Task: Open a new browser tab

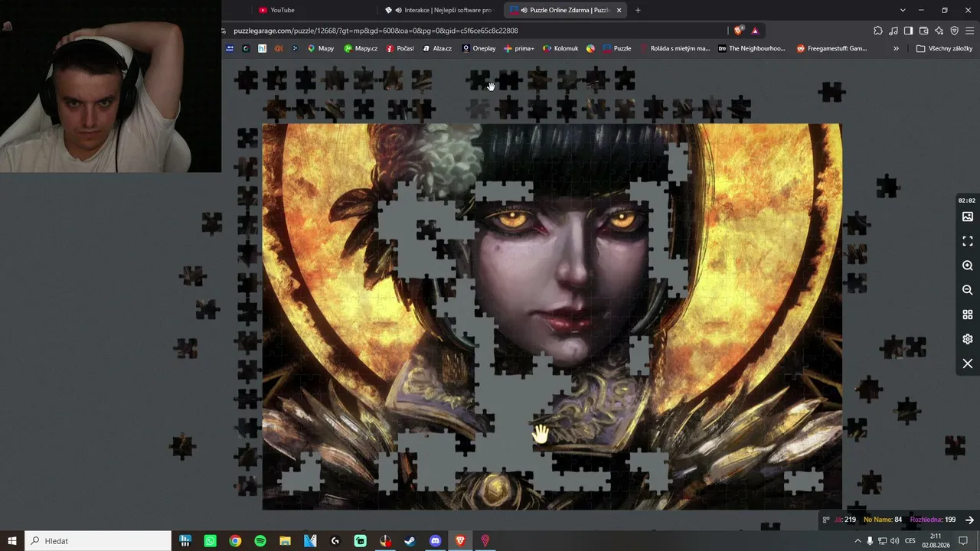Action: [x=638, y=10]
